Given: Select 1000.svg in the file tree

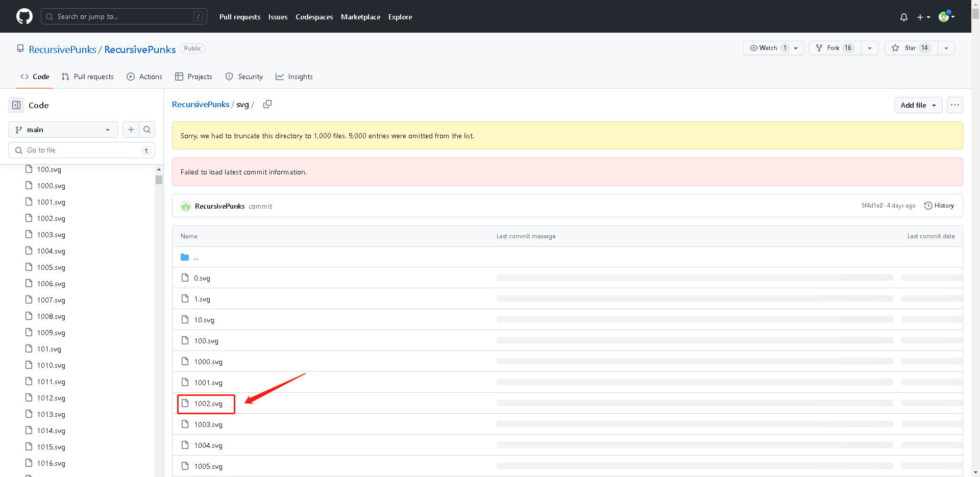Looking at the screenshot, I should pos(51,186).
